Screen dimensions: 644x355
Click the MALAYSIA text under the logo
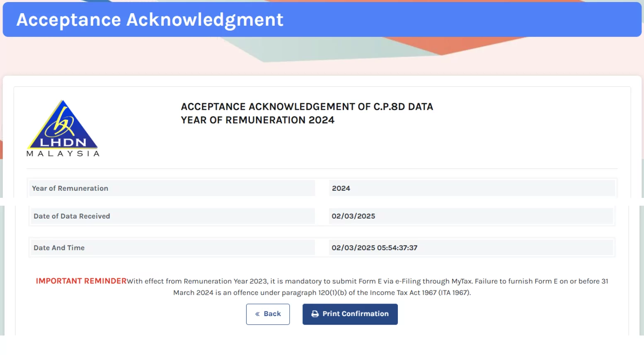coord(63,153)
